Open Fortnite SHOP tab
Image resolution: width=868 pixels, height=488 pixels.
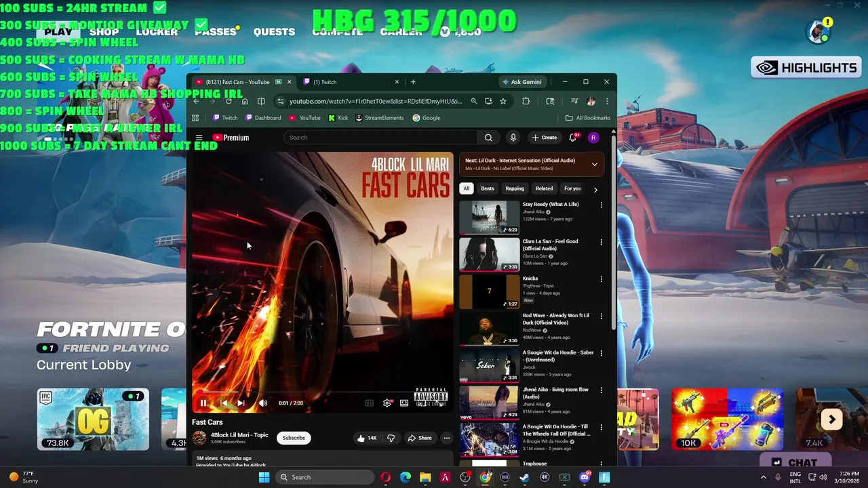(104, 32)
